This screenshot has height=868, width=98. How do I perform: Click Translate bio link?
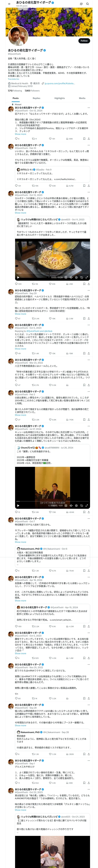pos(14,79)
